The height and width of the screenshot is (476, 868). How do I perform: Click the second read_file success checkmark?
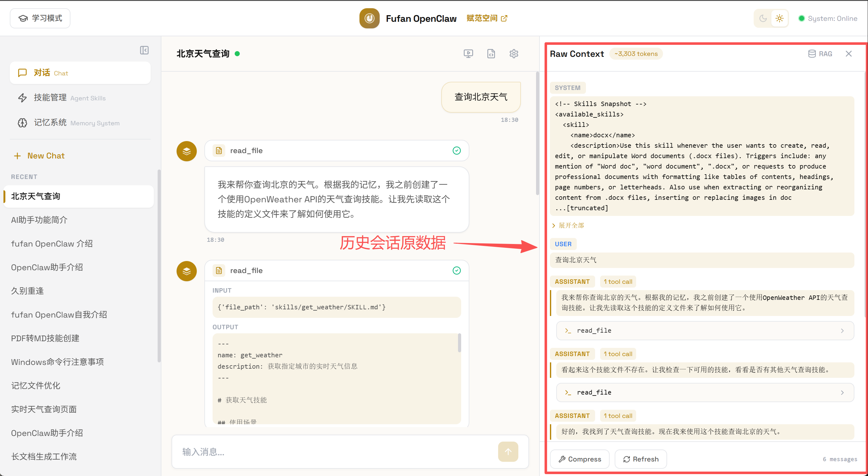click(x=456, y=270)
